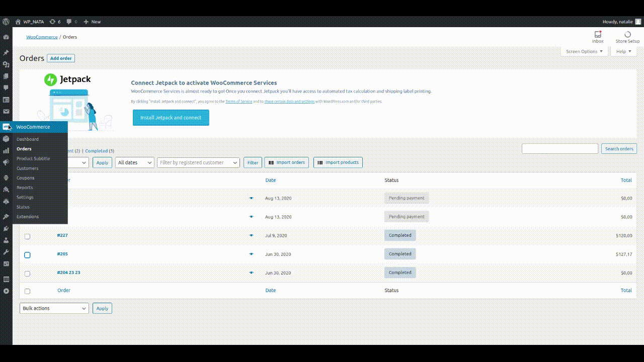The image size is (644, 362).
Task: Open the Inbox icon
Action: click(x=598, y=35)
